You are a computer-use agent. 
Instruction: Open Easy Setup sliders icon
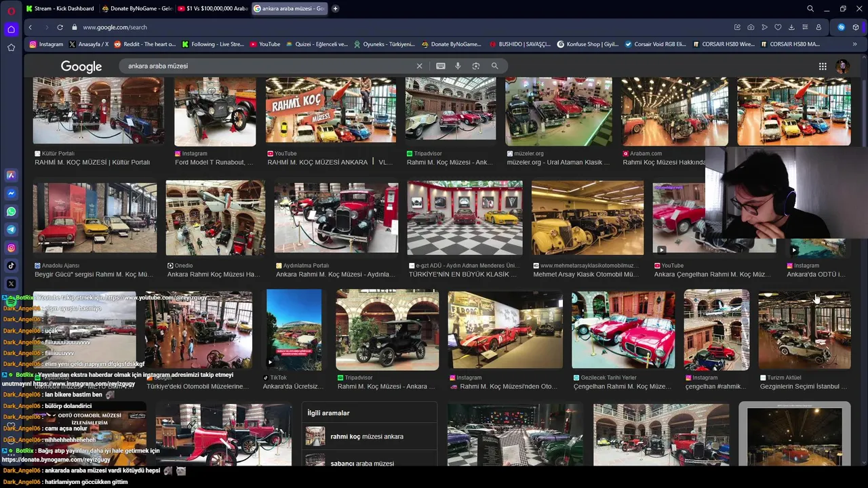[805, 27]
